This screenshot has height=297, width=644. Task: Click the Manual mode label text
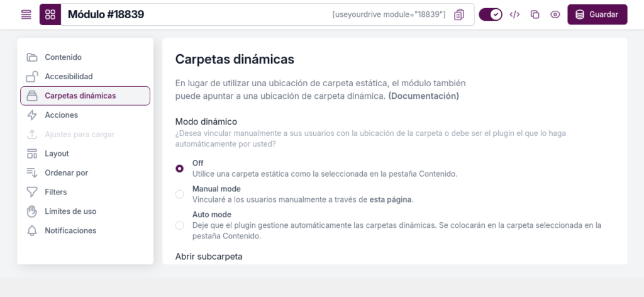coord(216,189)
